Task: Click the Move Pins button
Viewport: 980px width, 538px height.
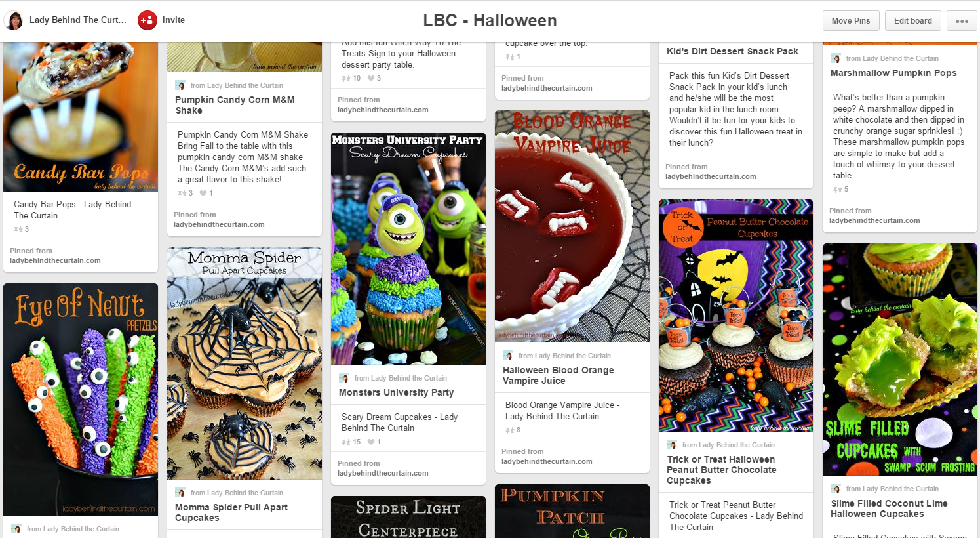Action: click(x=851, y=21)
